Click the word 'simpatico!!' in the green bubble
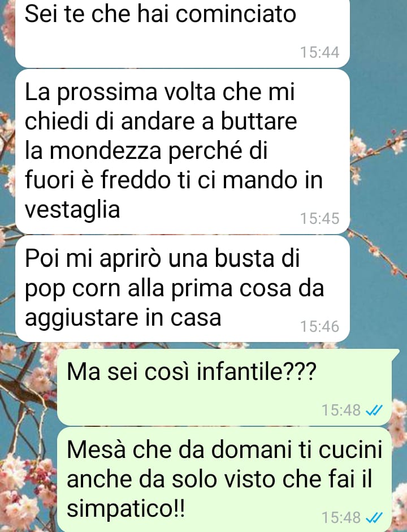Image resolution: width=407 pixels, height=532 pixels. click(x=126, y=509)
